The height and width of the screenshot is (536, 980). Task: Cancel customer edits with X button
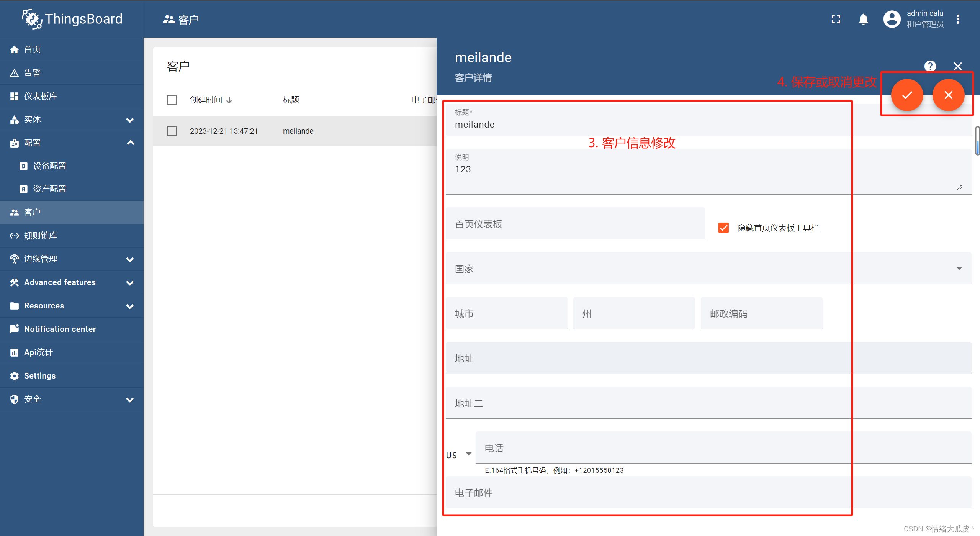click(x=948, y=94)
